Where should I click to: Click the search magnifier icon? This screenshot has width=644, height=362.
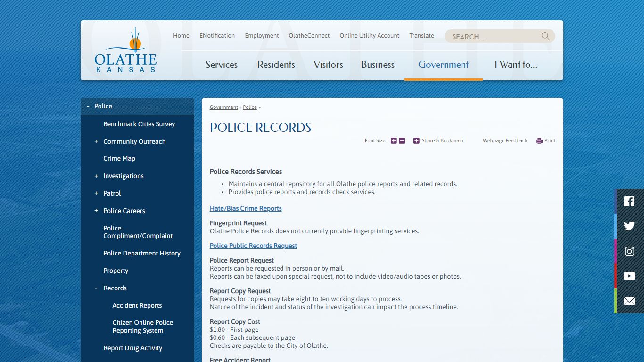(x=545, y=36)
